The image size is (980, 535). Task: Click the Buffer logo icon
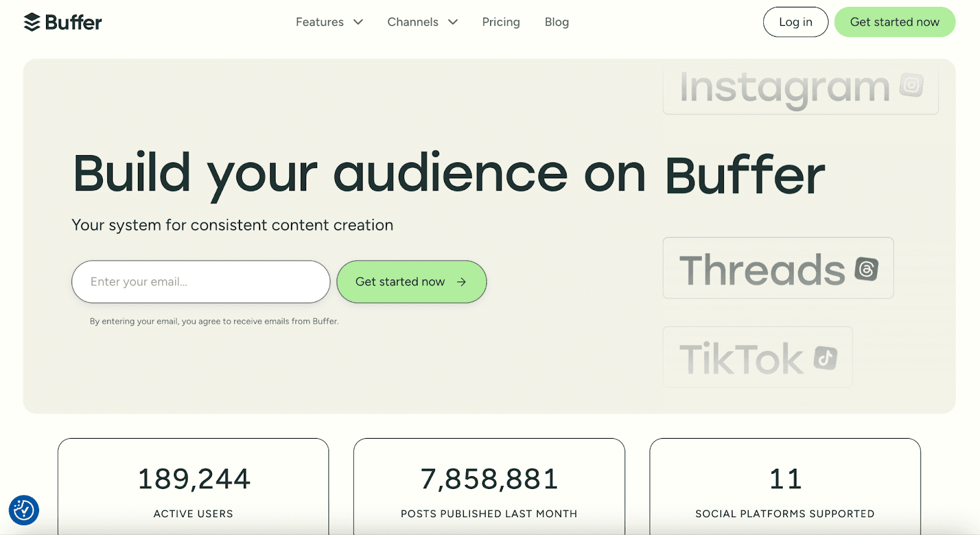click(32, 22)
